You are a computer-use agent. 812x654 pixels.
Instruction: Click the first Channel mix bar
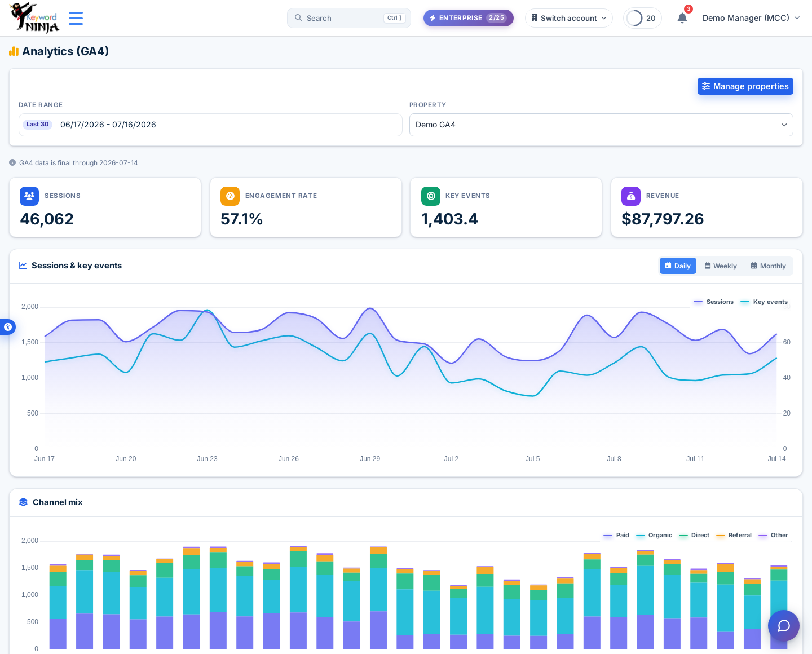pos(58,607)
